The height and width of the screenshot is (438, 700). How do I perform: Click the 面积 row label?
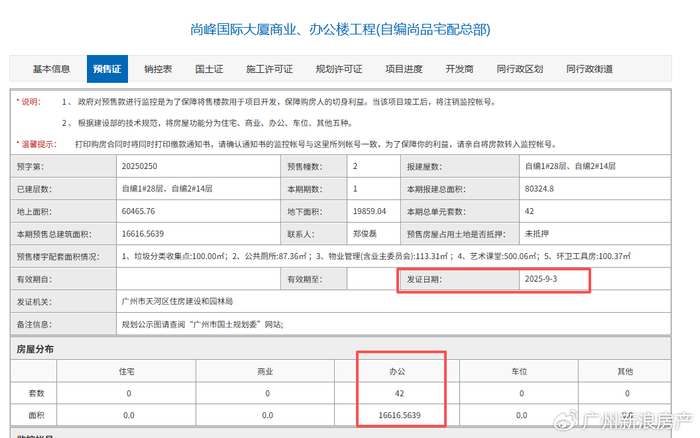pos(36,415)
